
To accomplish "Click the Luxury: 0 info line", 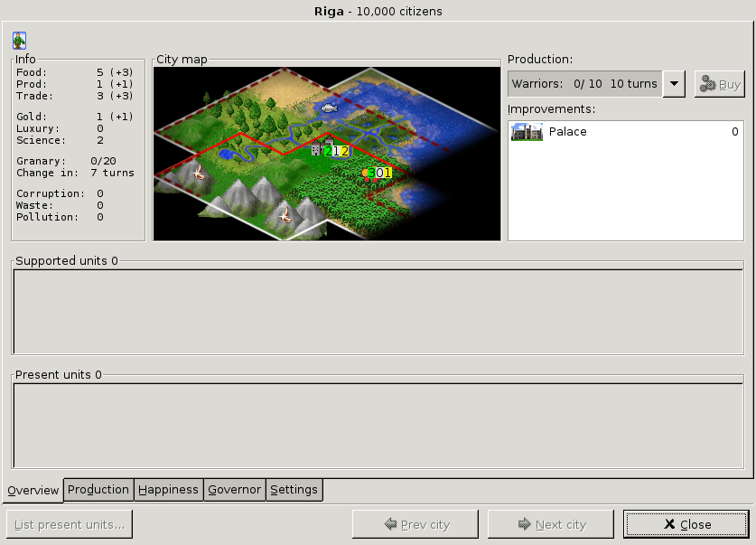I will pos(60,128).
